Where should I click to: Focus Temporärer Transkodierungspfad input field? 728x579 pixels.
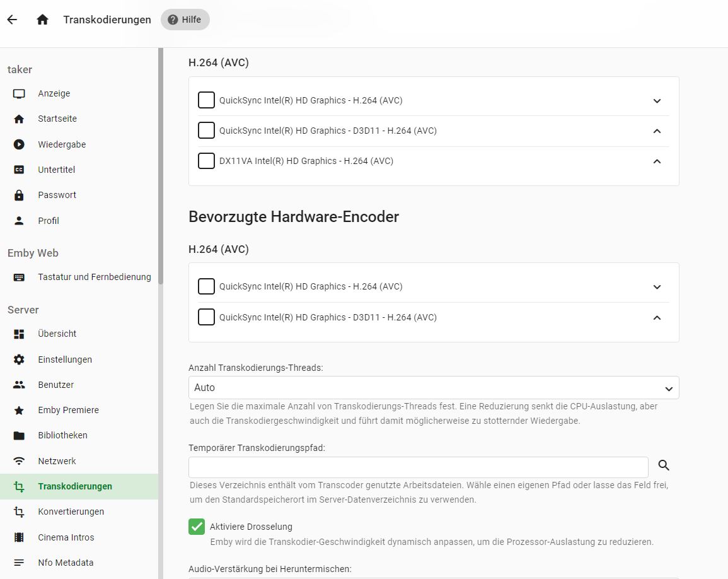click(x=419, y=467)
